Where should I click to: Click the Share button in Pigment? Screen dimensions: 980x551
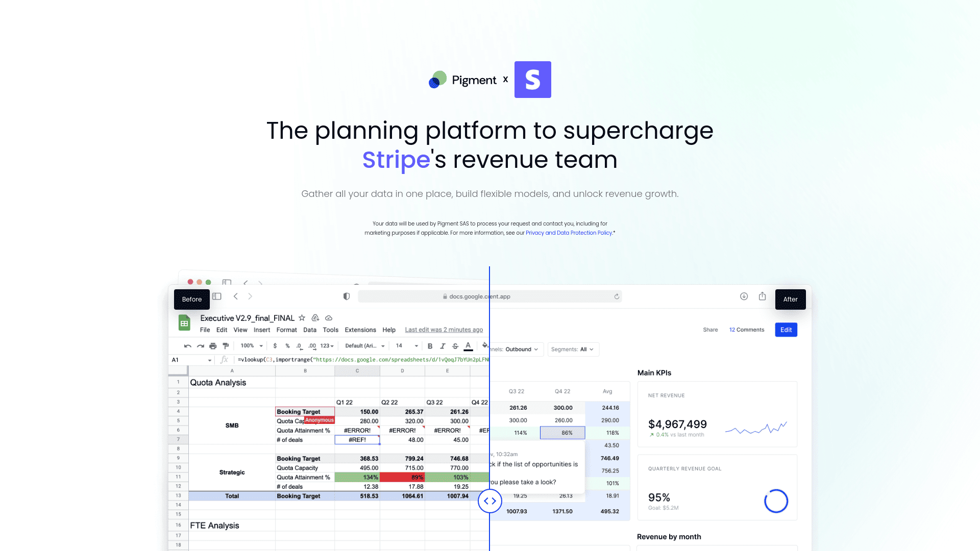point(710,330)
